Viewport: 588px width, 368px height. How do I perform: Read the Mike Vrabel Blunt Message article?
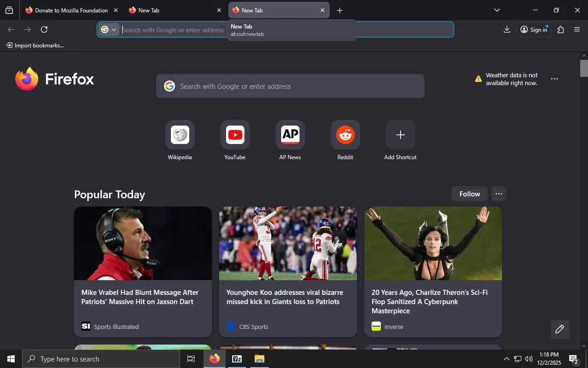coord(140,297)
